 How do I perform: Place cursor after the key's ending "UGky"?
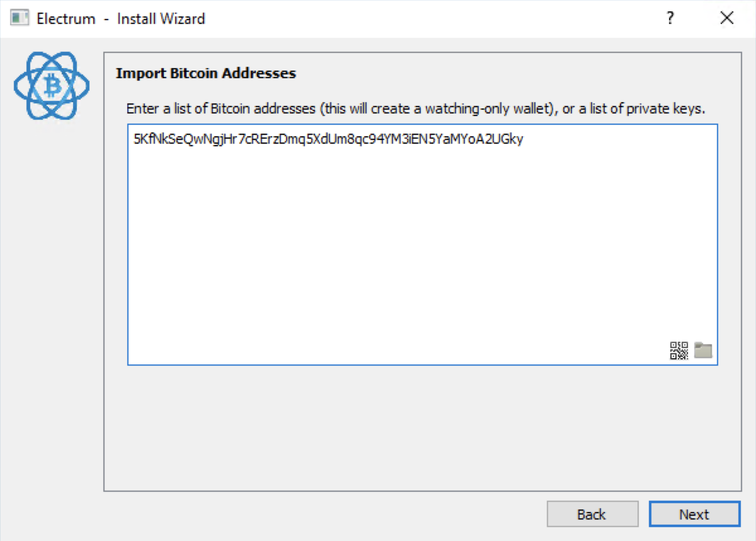(524, 139)
